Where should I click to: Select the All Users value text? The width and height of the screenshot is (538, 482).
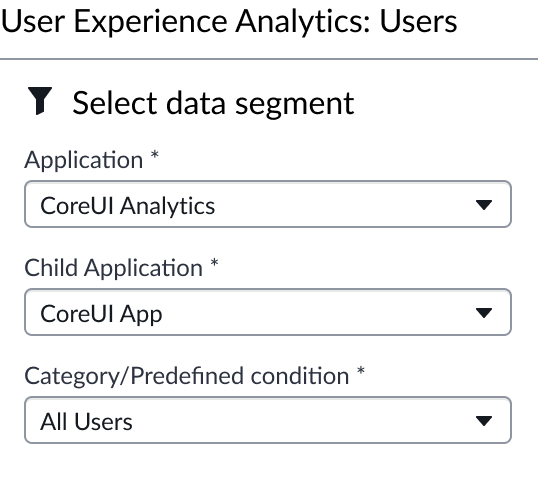pos(86,422)
